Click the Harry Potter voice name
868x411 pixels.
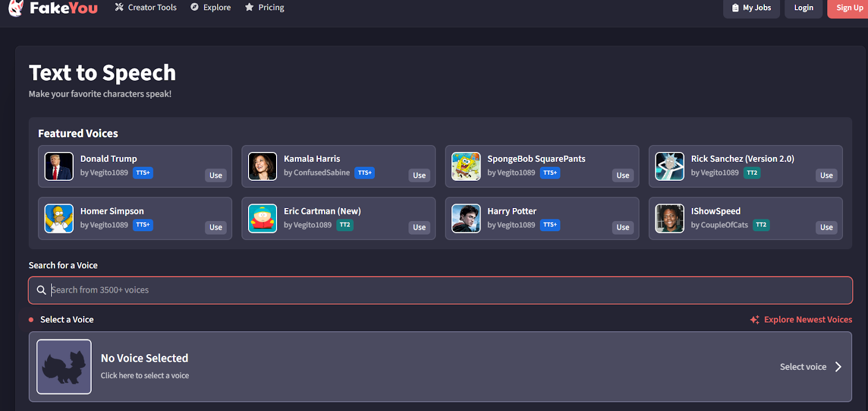[x=512, y=211]
